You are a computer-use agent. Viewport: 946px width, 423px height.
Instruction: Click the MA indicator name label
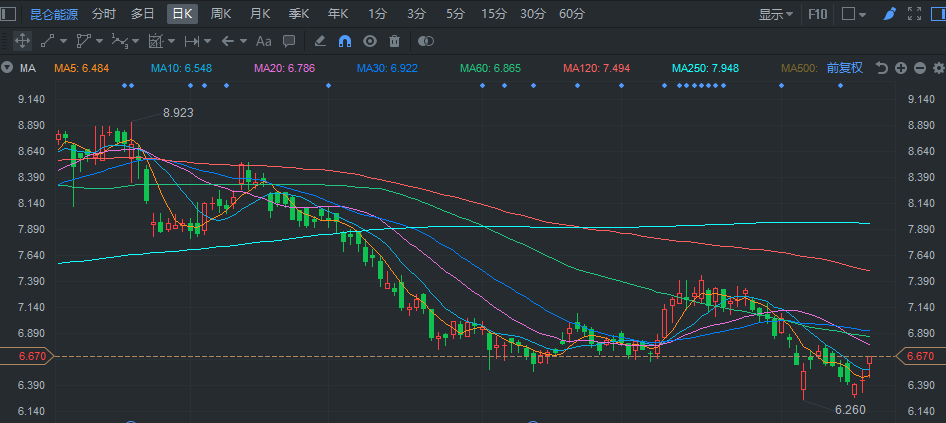tap(28, 68)
